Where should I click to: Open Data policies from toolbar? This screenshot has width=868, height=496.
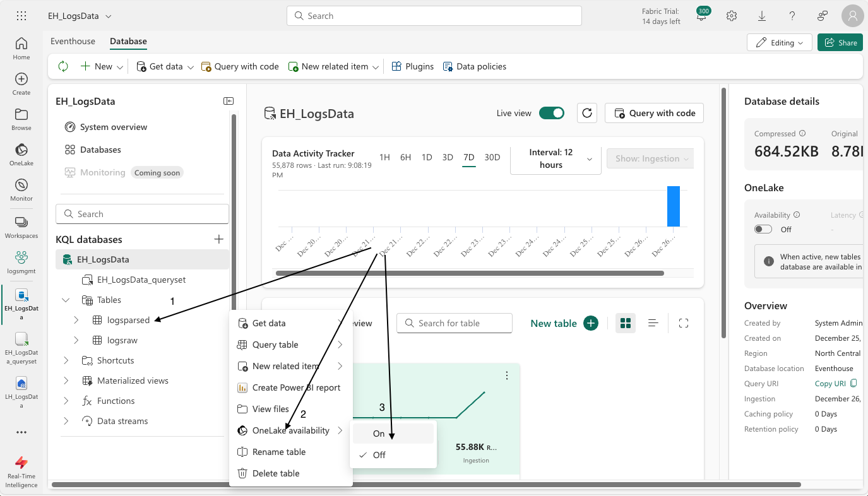coord(475,66)
